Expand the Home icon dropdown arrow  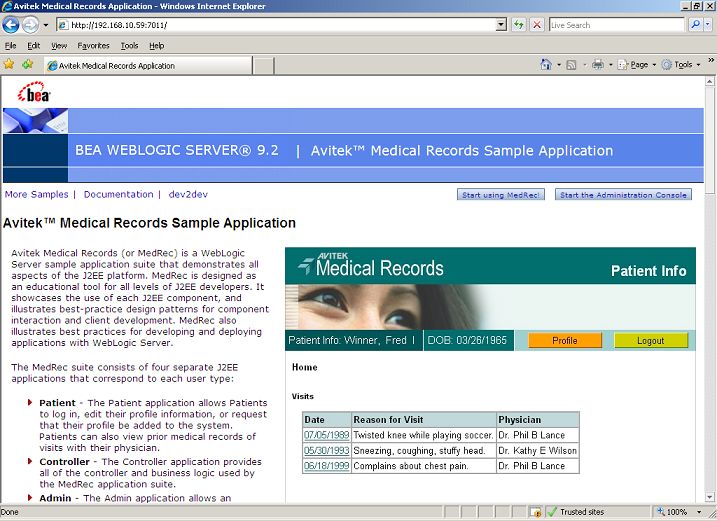559,65
